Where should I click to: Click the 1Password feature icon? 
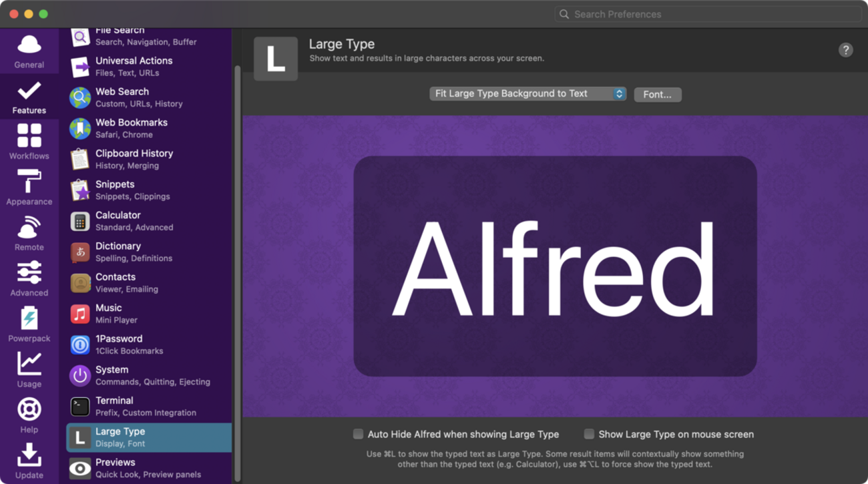pos(80,344)
